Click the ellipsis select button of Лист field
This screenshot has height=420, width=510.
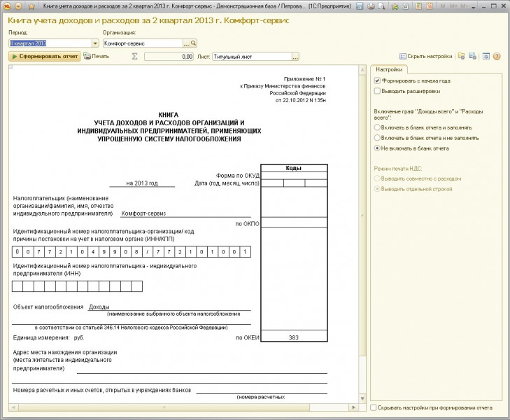(295, 57)
